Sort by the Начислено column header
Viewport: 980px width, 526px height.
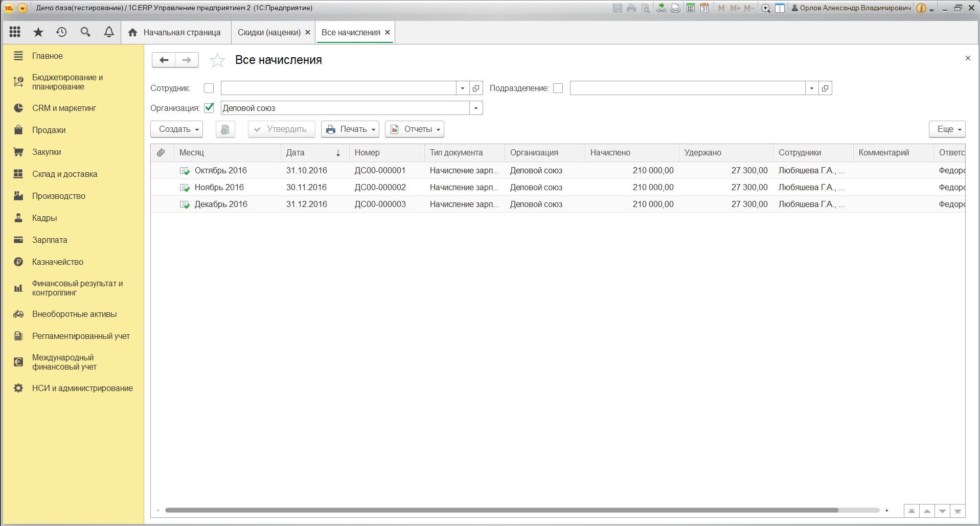(x=632, y=153)
